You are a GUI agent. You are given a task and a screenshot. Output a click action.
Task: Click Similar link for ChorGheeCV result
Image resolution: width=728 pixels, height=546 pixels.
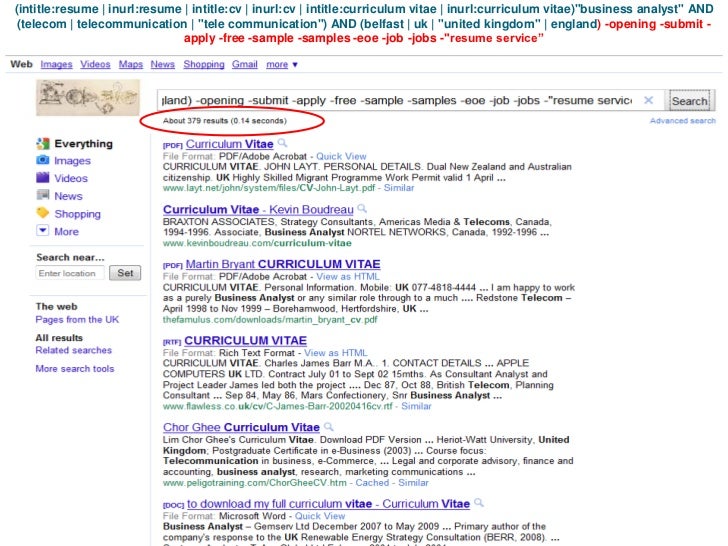(x=413, y=483)
